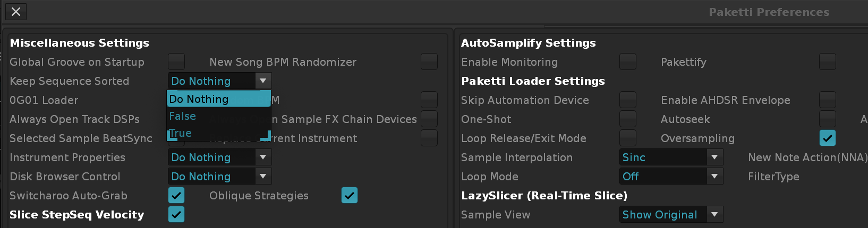Uncheck the Oblique Strategies checkbox
The height and width of the screenshot is (228, 868).
coord(350,196)
